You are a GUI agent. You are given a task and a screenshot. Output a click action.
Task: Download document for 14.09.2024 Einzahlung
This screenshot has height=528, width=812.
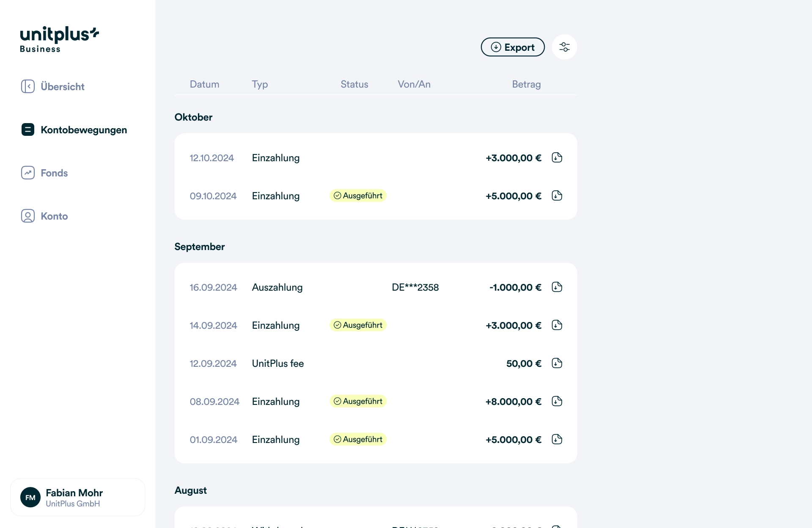[x=557, y=325]
